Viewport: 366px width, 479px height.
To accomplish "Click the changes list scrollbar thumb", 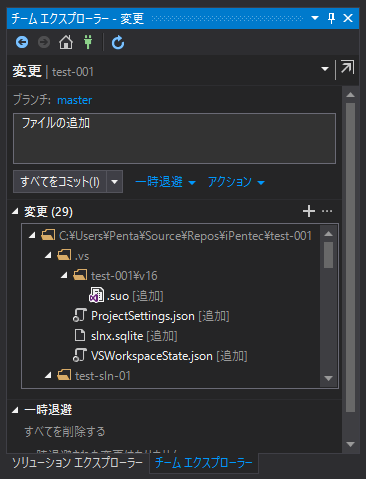I will pos(329,255).
